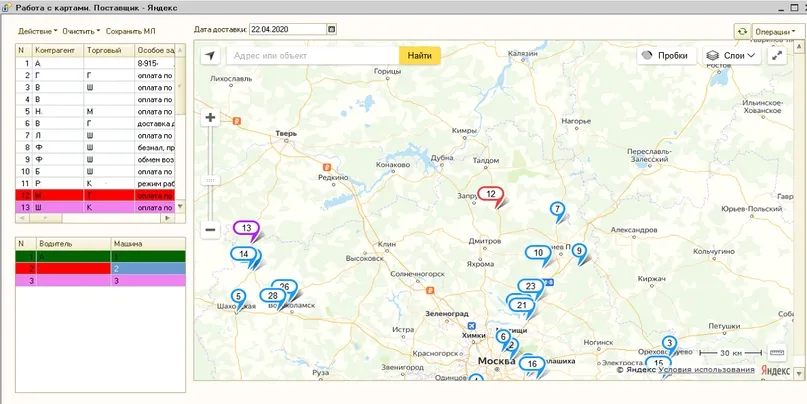Select red map marker 12
Image resolution: width=807 pixels, height=404 pixels.
click(491, 195)
